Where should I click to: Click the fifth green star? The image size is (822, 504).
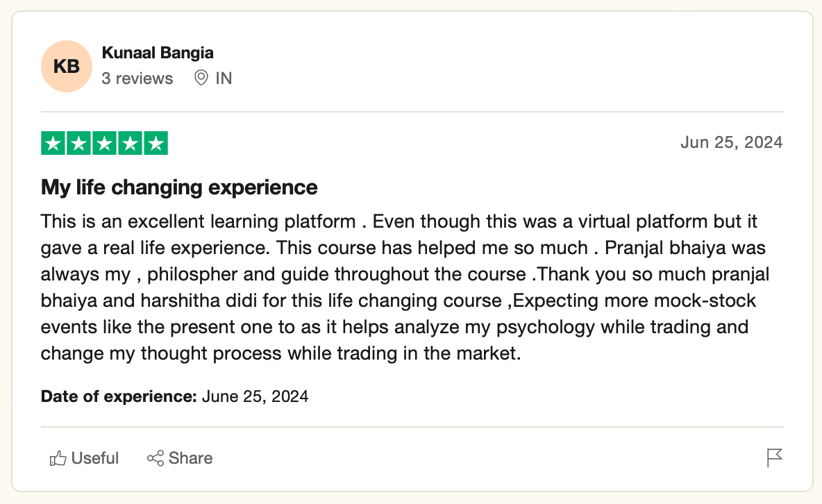156,143
